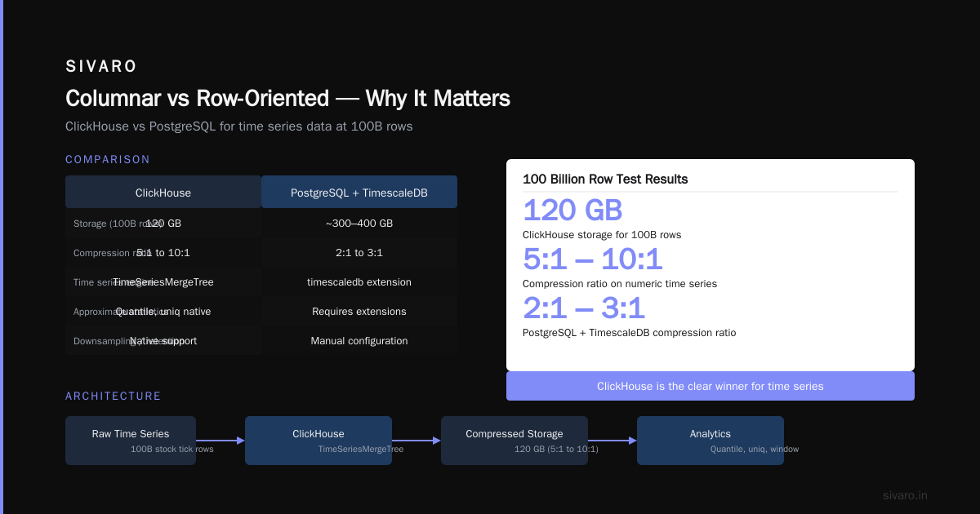The width and height of the screenshot is (980, 514).
Task: Click the "Quantile, uniq, window" sublabel
Action: pyautogui.click(x=755, y=449)
